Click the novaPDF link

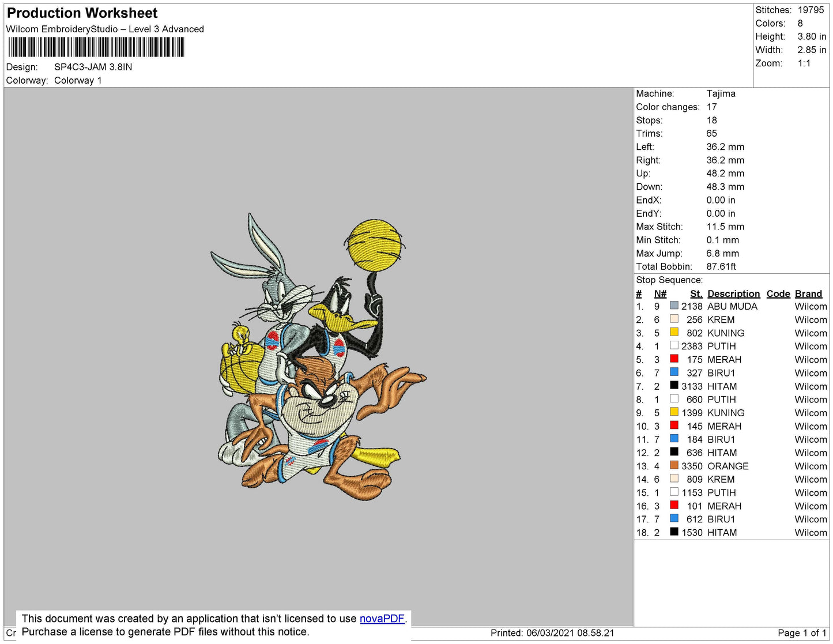(x=382, y=619)
